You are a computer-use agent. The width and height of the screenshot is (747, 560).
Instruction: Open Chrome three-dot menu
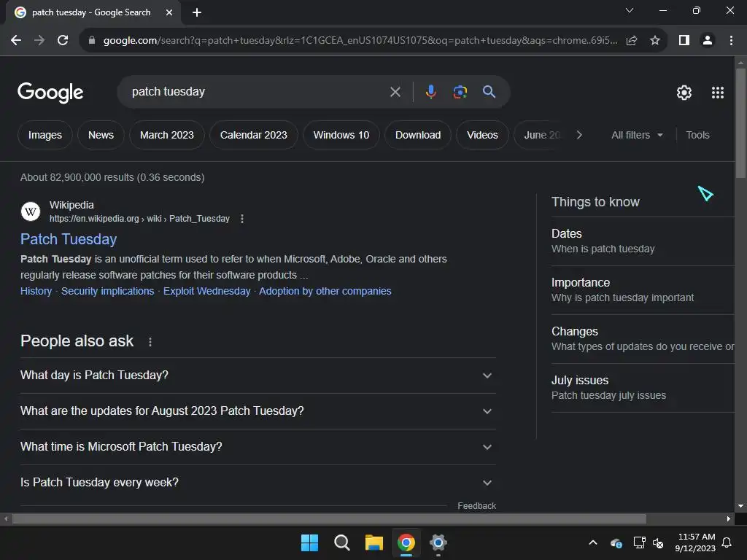[731, 41]
